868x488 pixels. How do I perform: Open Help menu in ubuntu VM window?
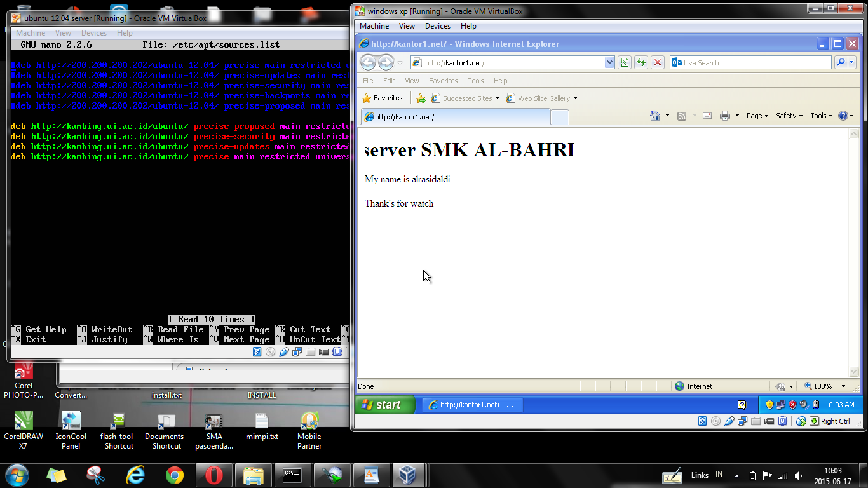tap(125, 33)
